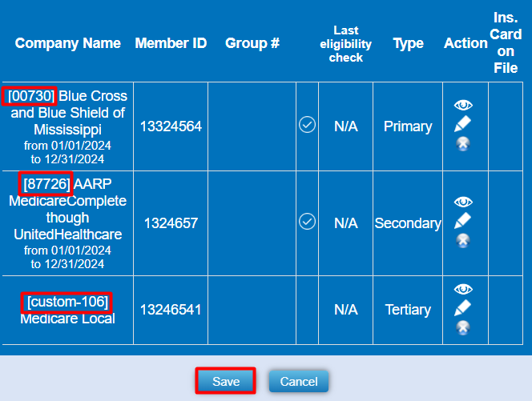The height and width of the screenshot is (401, 532).
Task: Click the [00730] payer code
Action: pyautogui.click(x=31, y=96)
